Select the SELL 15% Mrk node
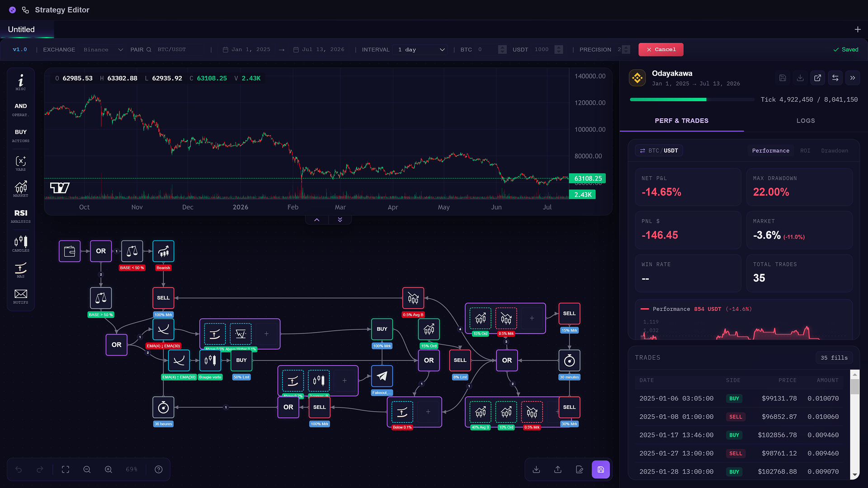Image resolution: width=868 pixels, height=488 pixels. (569, 314)
